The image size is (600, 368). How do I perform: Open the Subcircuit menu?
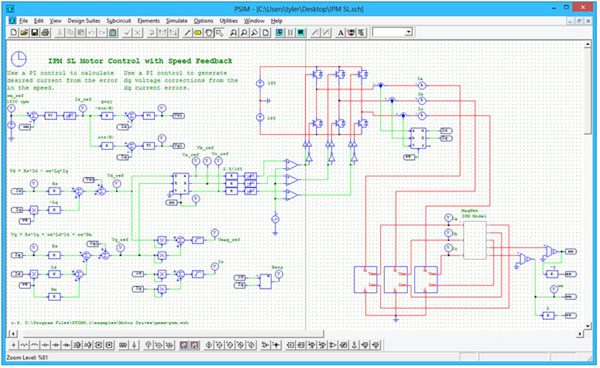(119, 21)
